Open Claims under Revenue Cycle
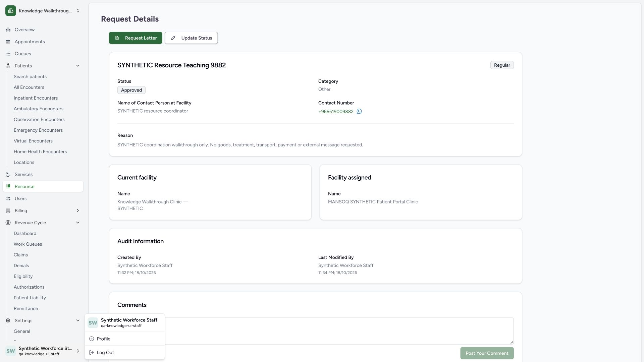 21,255
